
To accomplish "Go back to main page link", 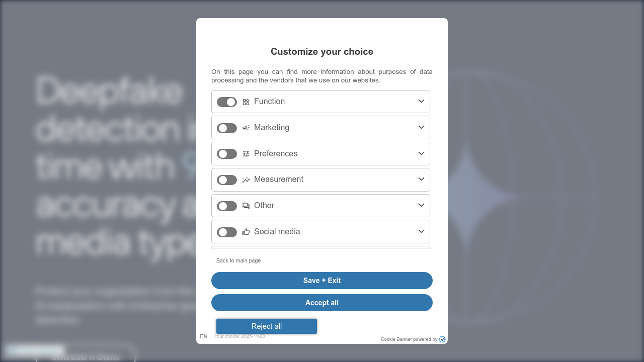I will [x=238, y=260].
